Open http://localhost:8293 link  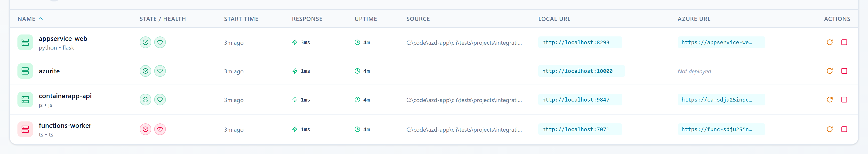coord(580,42)
